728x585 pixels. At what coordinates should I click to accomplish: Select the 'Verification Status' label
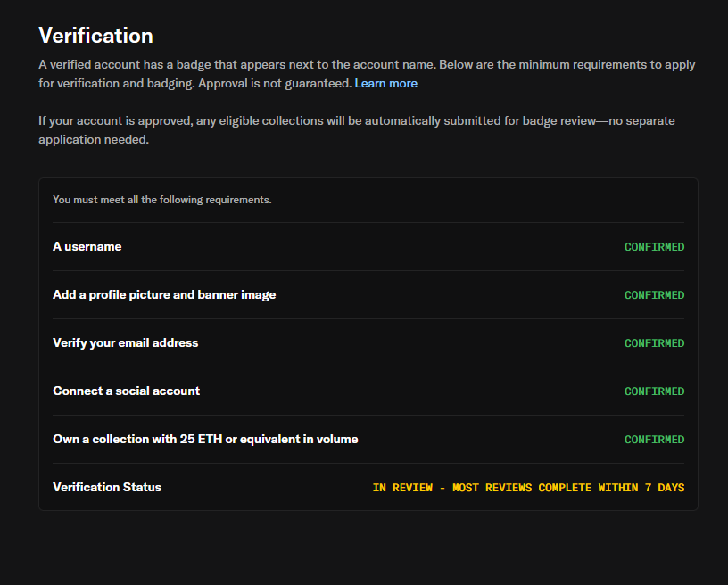tap(107, 487)
